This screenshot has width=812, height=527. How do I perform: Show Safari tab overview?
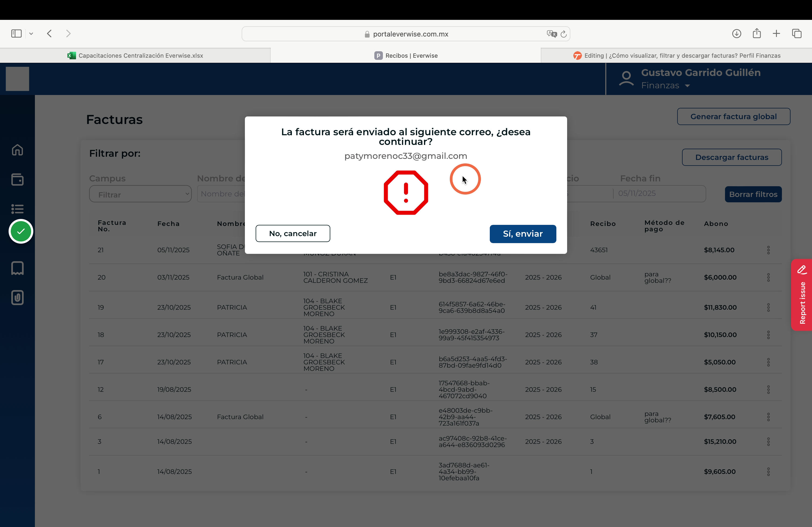(797, 33)
